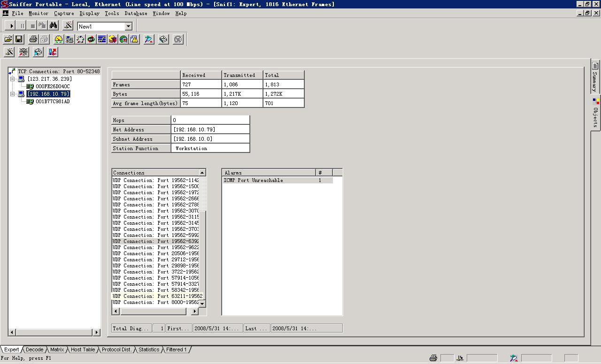Open the ART application response time icon

pos(91,39)
